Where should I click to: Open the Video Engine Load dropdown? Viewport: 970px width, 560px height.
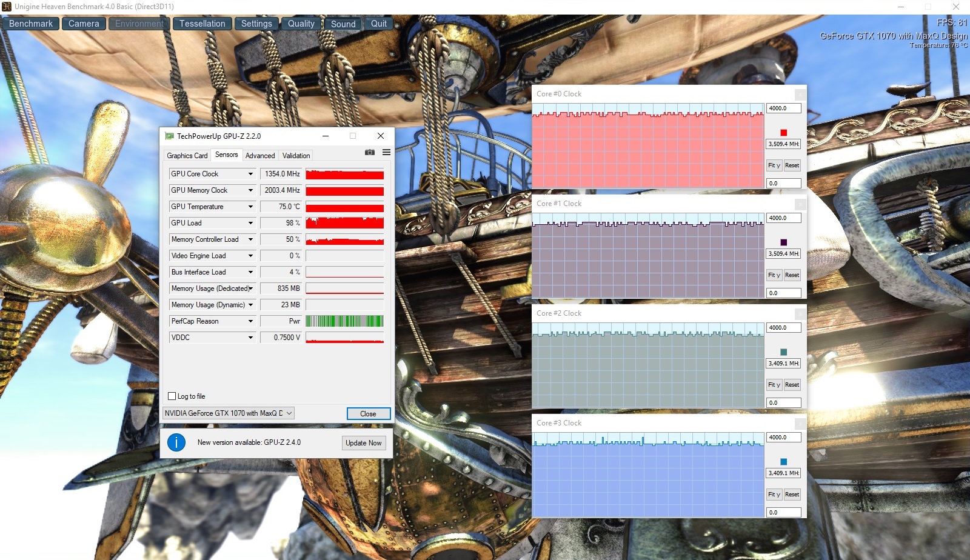coord(250,256)
